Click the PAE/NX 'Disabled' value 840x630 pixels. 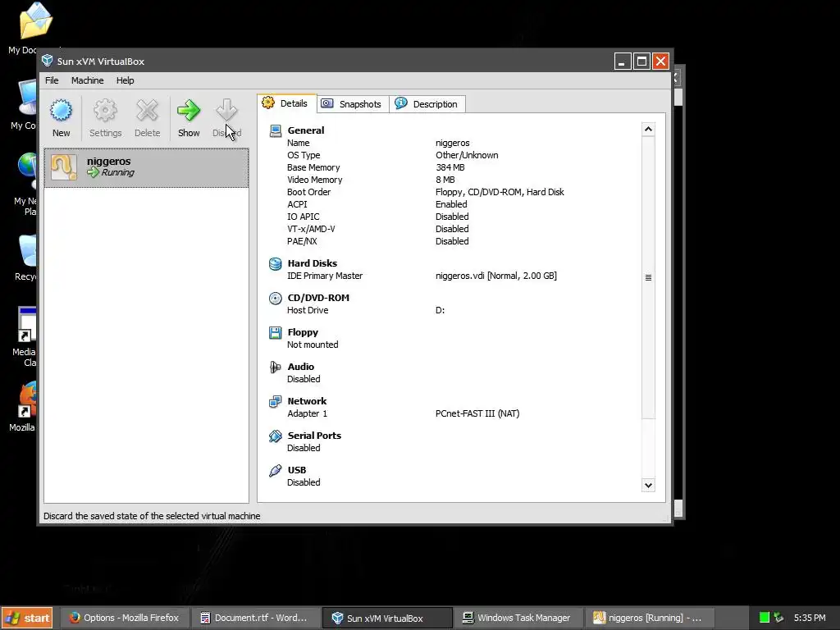(x=452, y=242)
